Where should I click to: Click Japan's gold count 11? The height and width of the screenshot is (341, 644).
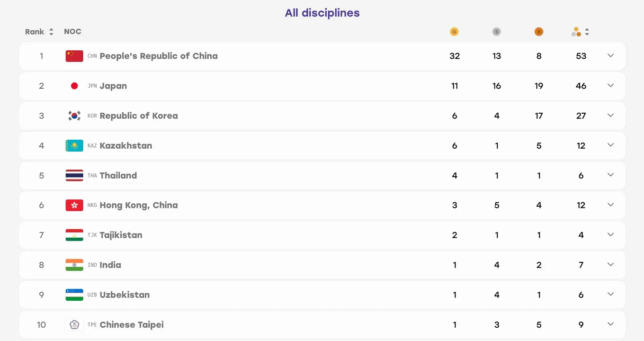pos(455,86)
